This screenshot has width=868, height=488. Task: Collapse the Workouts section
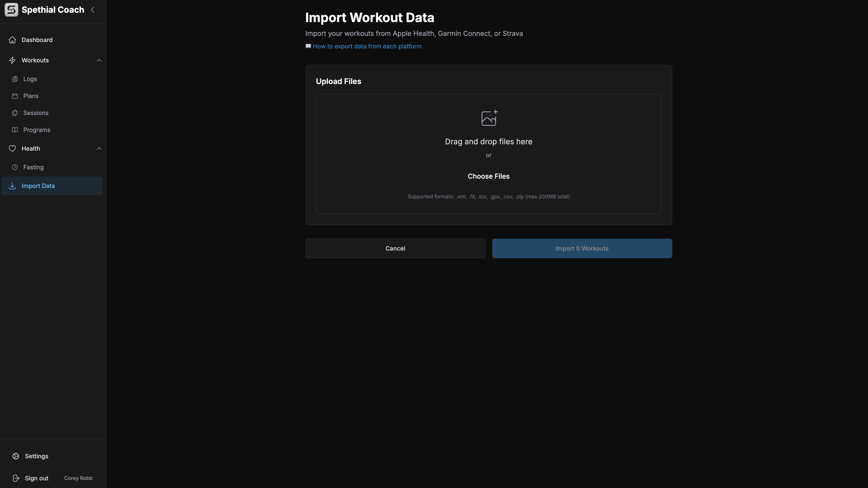click(99, 60)
